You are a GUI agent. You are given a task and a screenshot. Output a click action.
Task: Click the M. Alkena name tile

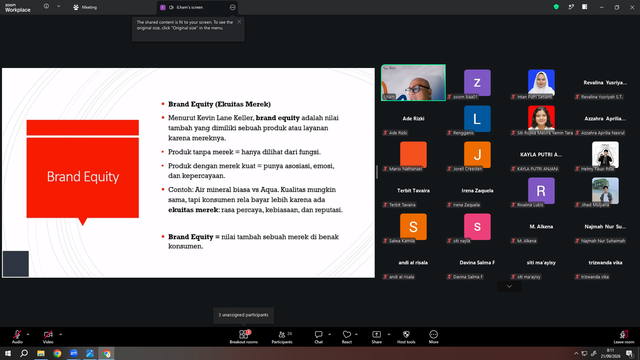pyautogui.click(x=541, y=227)
